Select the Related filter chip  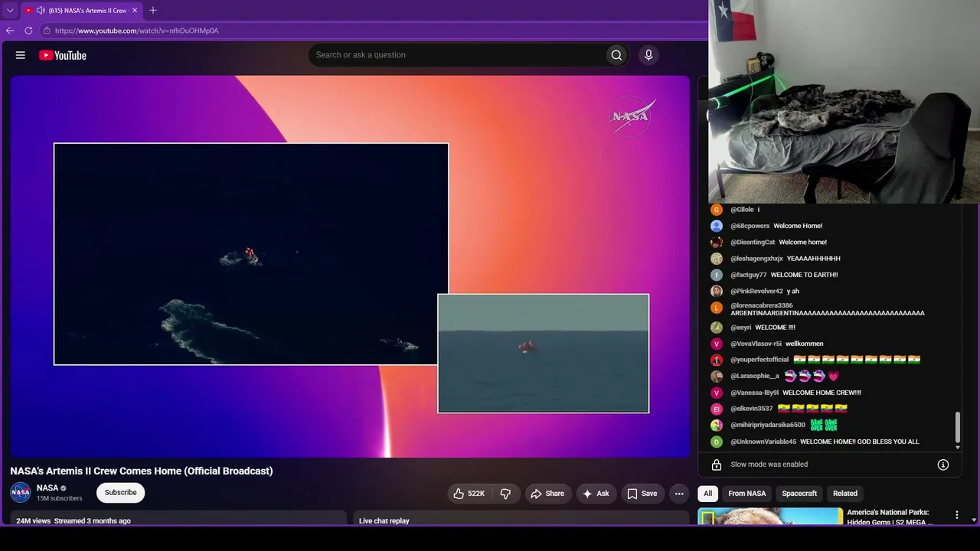pos(845,494)
